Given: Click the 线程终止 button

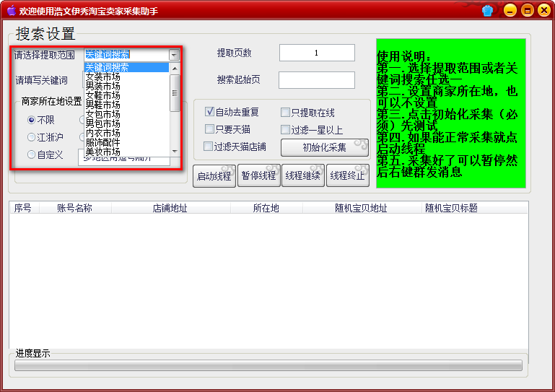Looking at the screenshot, I should (x=348, y=175).
